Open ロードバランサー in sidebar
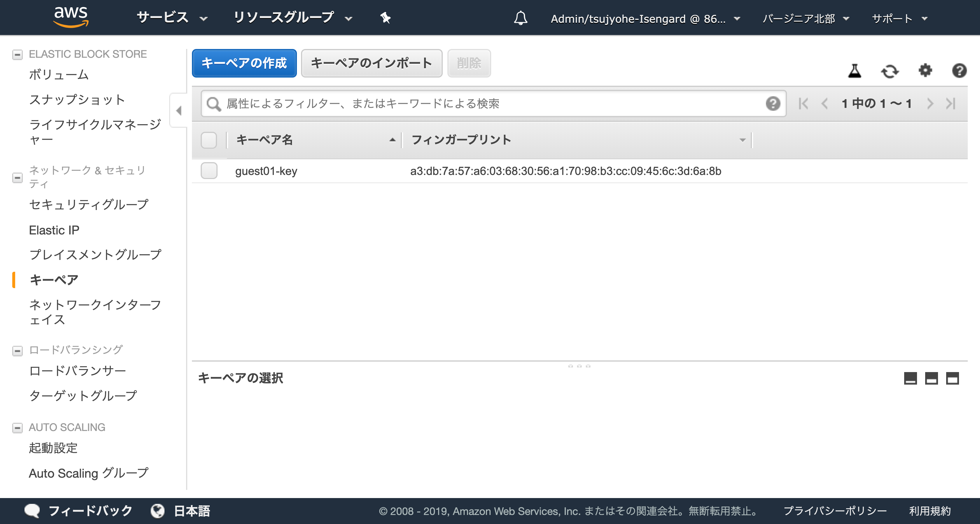The width and height of the screenshot is (980, 524). point(78,371)
